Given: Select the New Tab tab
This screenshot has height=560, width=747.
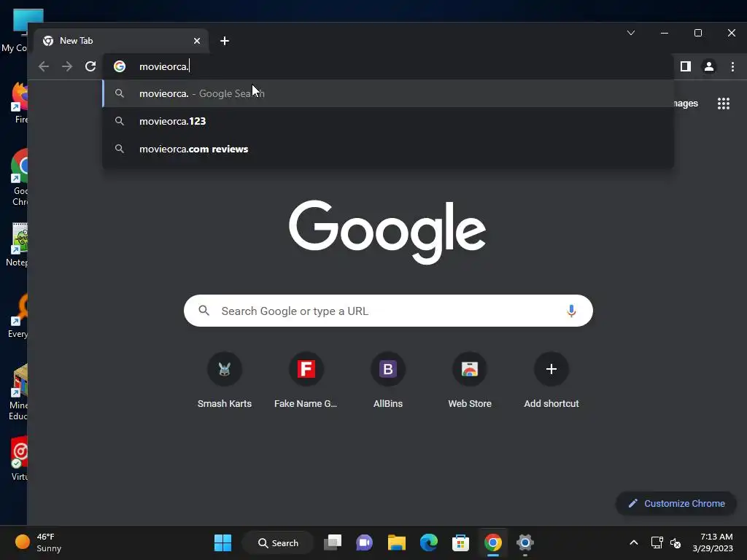Looking at the screenshot, I should click(122, 41).
